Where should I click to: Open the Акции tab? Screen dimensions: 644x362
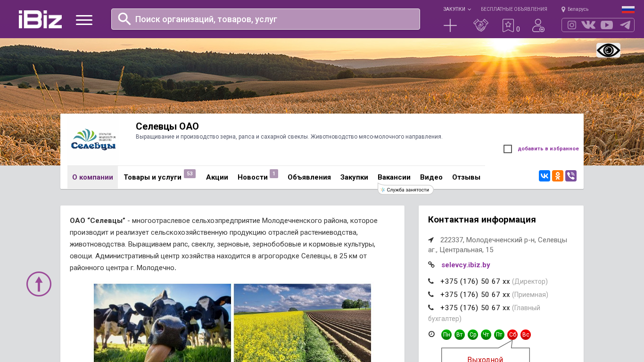[217, 177]
